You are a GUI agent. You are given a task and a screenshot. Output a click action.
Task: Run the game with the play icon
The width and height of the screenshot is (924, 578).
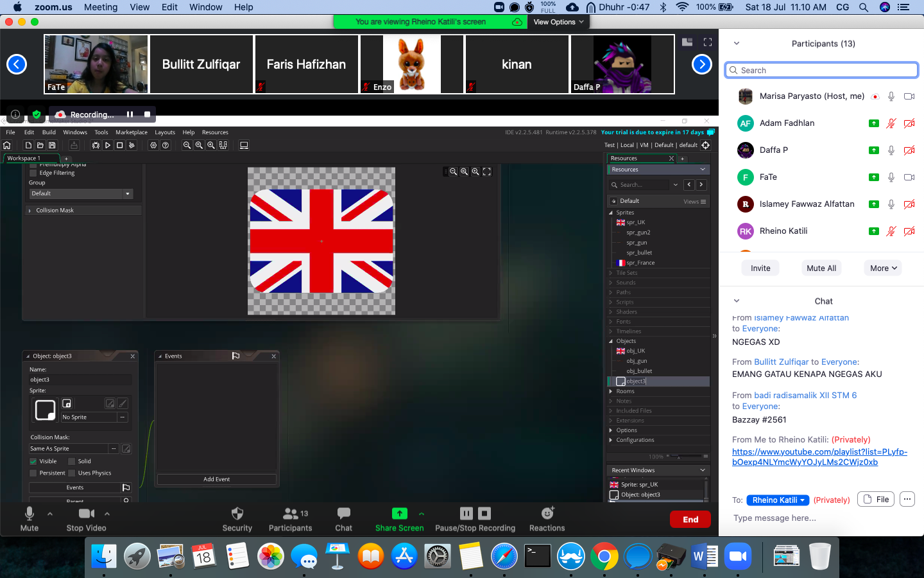[x=108, y=145]
